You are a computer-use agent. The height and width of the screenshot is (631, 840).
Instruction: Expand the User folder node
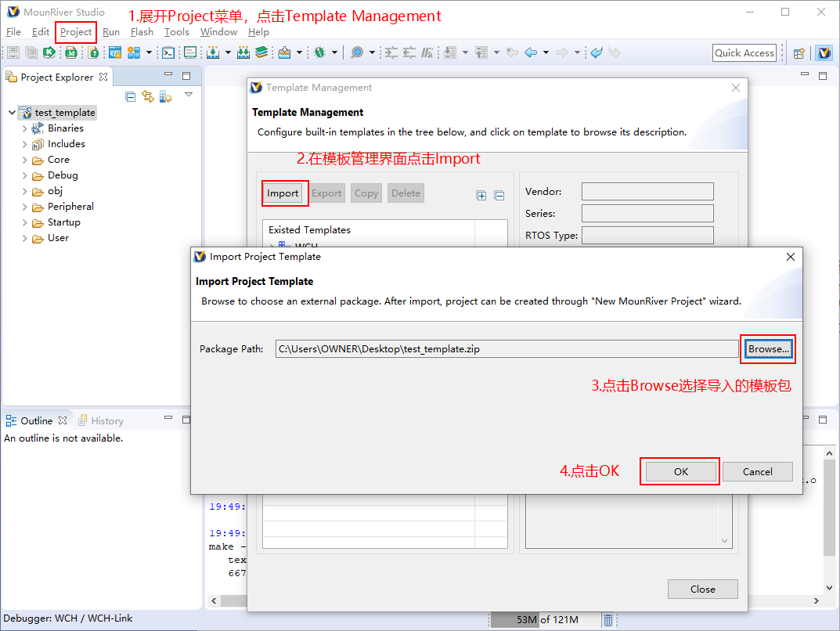(24, 238)
